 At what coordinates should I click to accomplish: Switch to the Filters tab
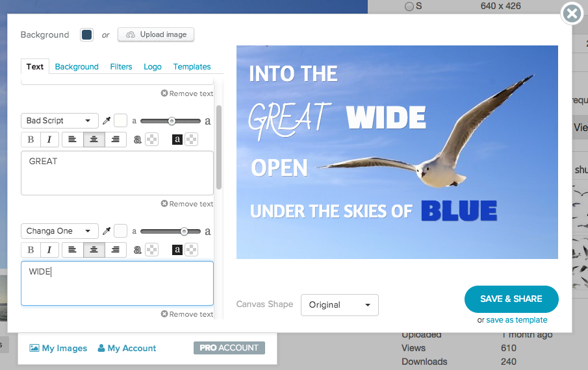(121, 67)
